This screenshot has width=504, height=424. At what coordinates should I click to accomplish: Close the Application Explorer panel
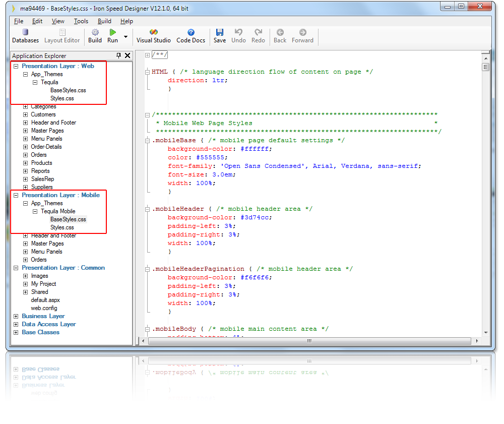tap(128, 55)
